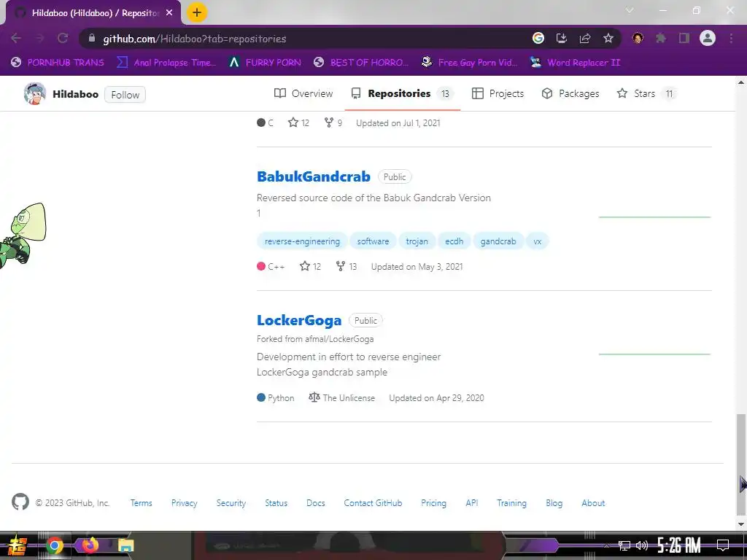The width and height of the screenshot is (747, 560).
Task: Switch to the Projects tab
Action: pos(498,93)
